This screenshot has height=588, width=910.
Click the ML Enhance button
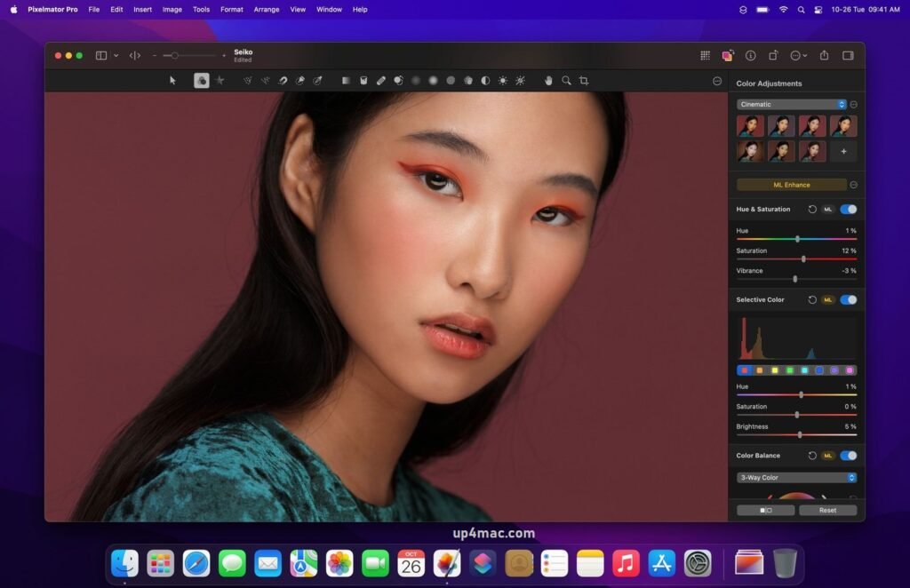click(x=789, y=184)
